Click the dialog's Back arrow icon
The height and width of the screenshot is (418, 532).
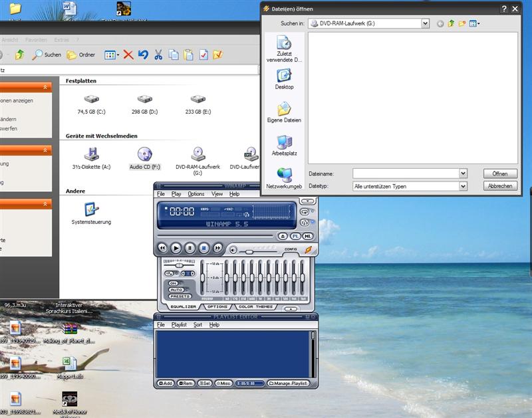[x=440, y=24]
